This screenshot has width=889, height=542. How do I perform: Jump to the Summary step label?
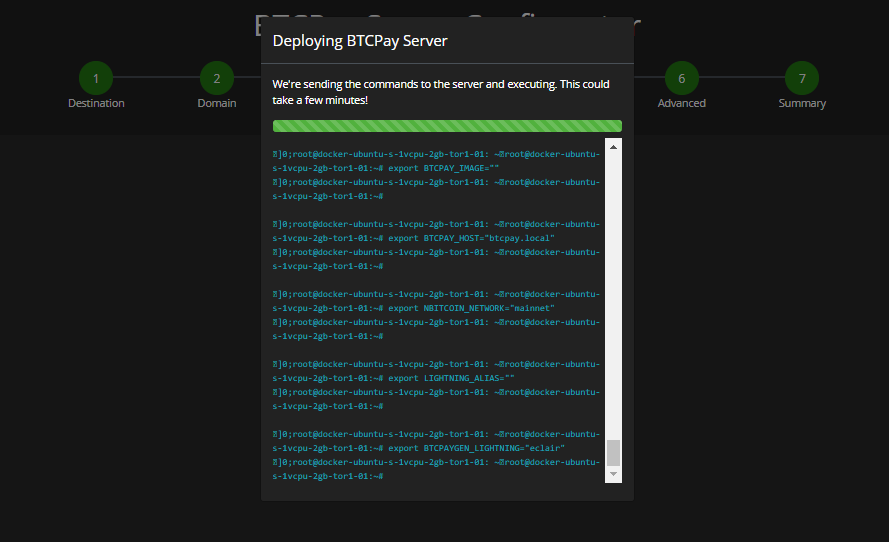(x=802, y=103)
